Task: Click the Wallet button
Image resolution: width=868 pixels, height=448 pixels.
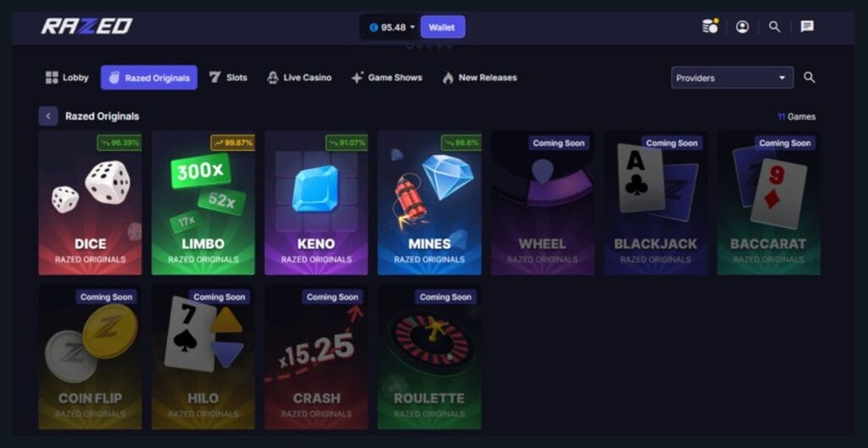Action: click(442, 27)
